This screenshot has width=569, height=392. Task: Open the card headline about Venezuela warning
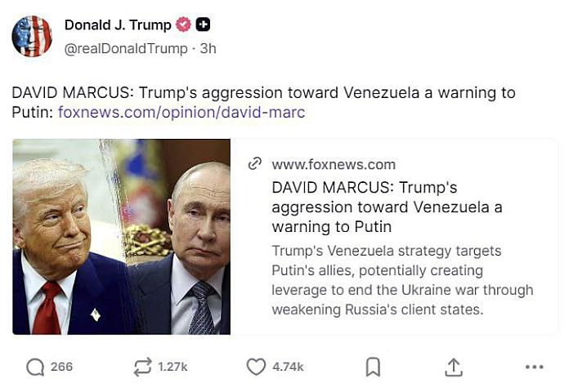point(387,207)
